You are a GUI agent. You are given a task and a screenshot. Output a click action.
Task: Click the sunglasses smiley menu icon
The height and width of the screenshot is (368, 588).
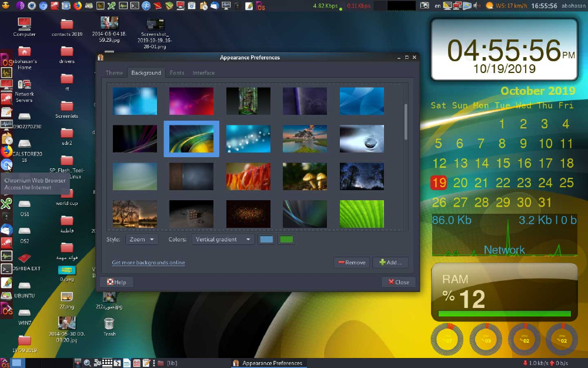click(x=6, y=6)
